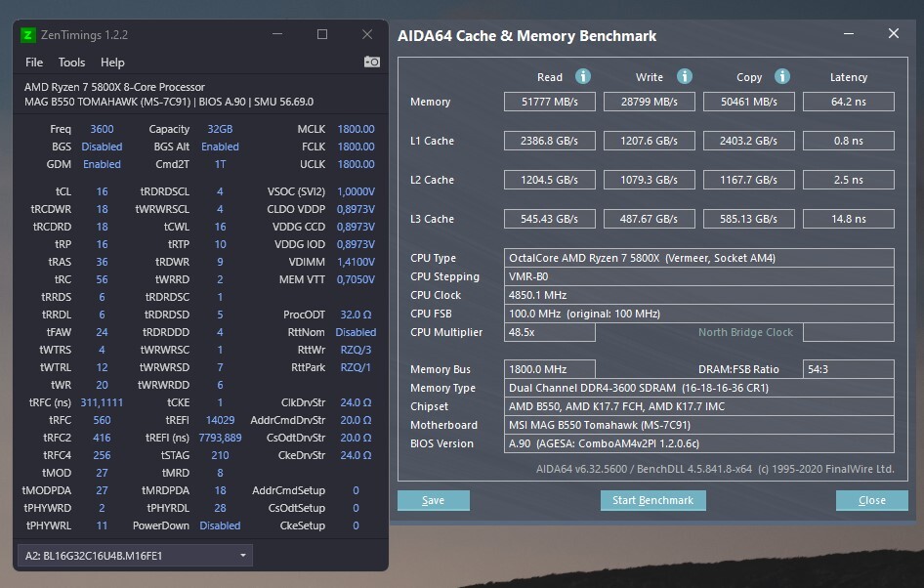Click the CPU Type value field
Image resolution: width=924 pixels, height=588 pixels.
[x=698, y=258]
